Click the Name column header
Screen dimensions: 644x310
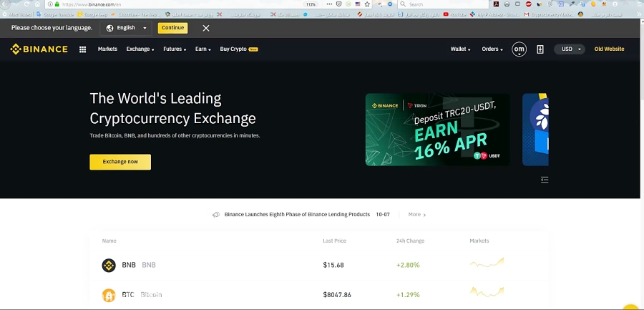click(x=109, y=241)
